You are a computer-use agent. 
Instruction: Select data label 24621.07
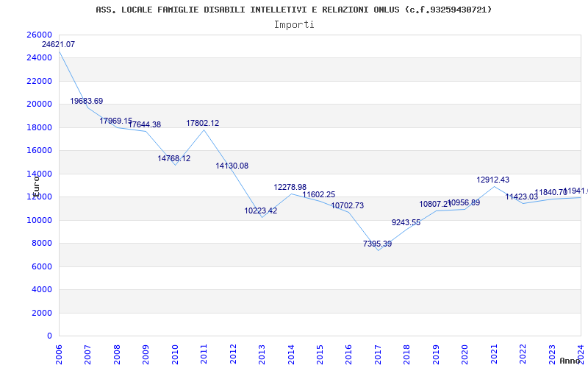tap(58, 44)
